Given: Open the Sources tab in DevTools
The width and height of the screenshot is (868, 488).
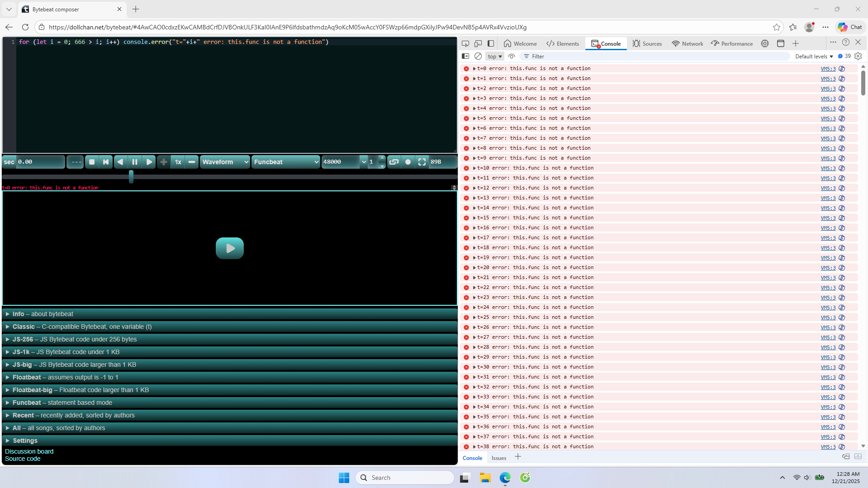Looking at the screenshot, I should point(647,43).
